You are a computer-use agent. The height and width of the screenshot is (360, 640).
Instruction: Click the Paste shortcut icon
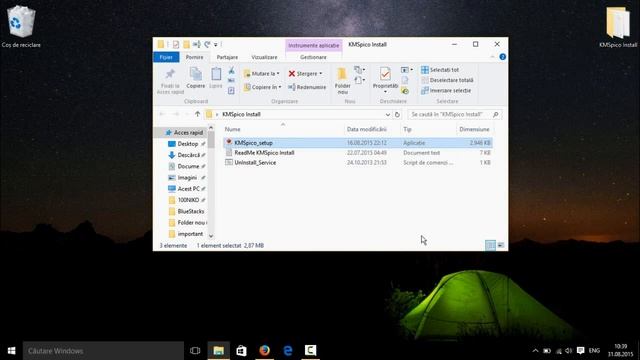231,91
